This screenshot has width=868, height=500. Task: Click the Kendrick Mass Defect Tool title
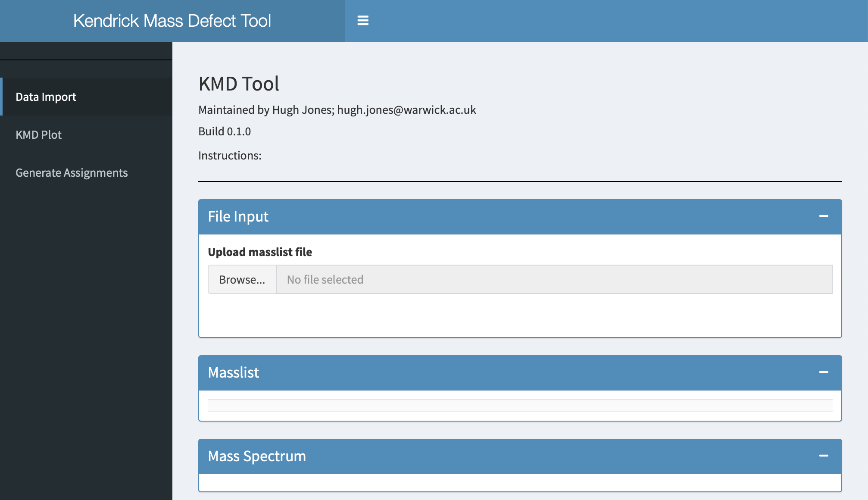[172, 21]
